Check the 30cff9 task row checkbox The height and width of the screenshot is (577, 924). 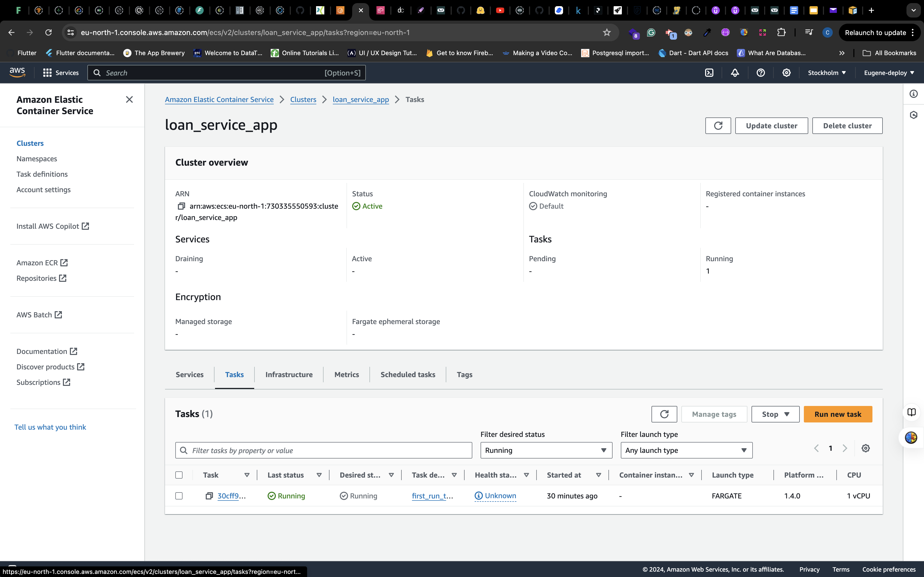[x=179, y=496]
